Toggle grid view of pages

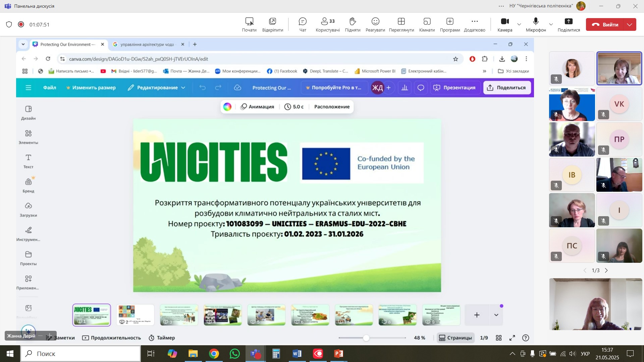click(499, 338)
